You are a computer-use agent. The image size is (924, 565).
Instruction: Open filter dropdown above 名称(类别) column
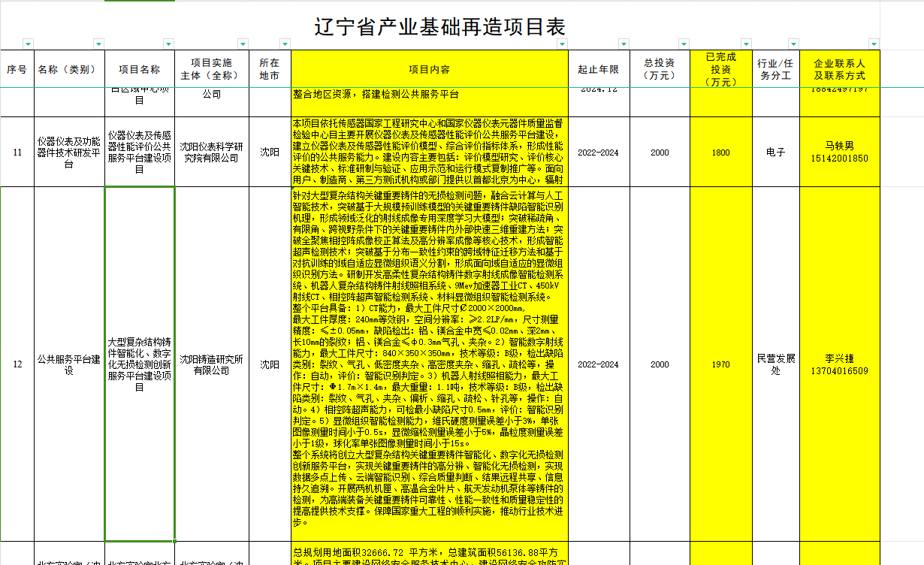click(99, 44)
